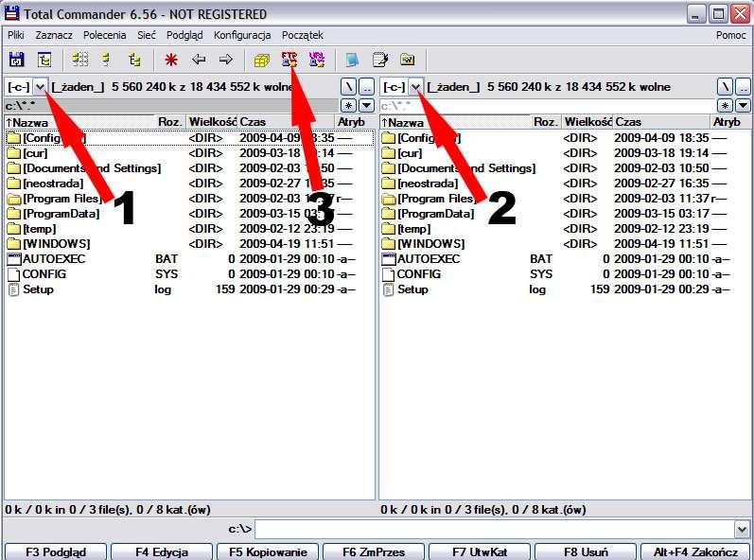Open the control panel folder icon
The height and width of the screenshot is (560, 754).
pos(408,61)
